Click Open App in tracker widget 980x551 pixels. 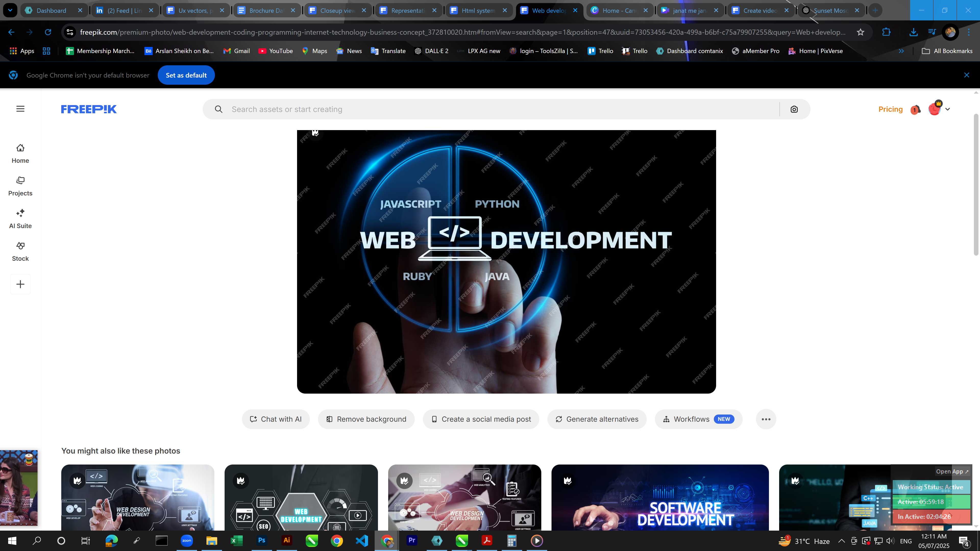(952, 471)
